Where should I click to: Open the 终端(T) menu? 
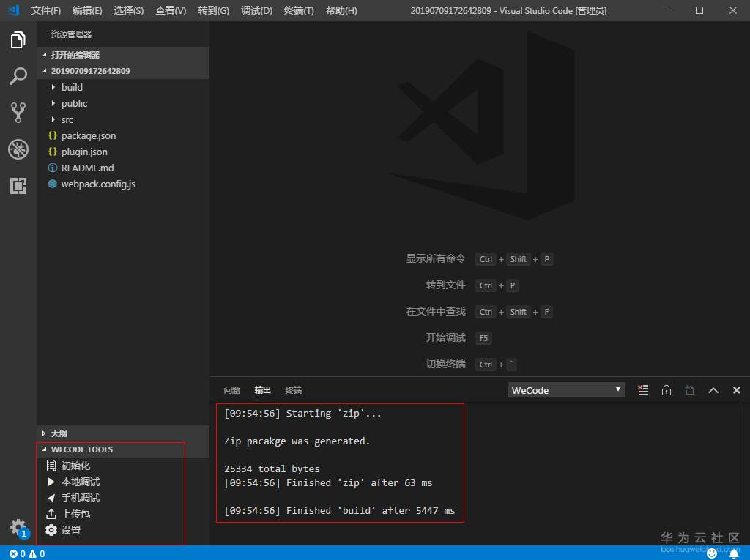[x=299, y=10]
